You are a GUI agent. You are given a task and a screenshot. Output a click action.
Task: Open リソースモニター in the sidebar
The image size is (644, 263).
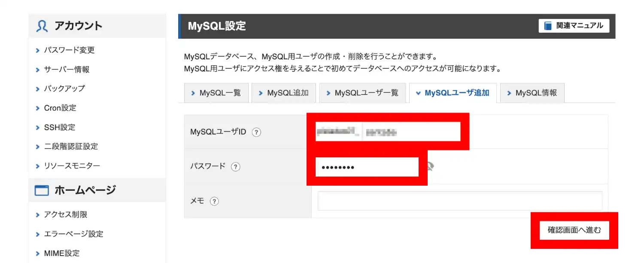[72, 166]
